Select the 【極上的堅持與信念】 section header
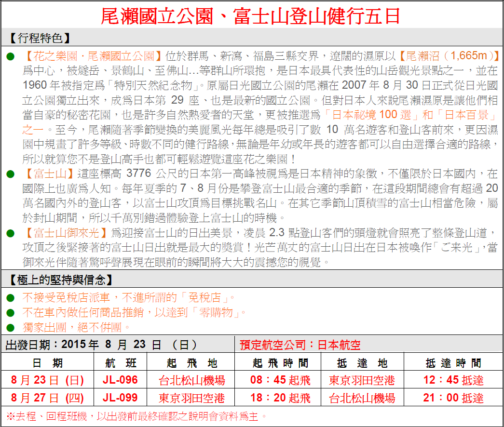 [61, 280]
